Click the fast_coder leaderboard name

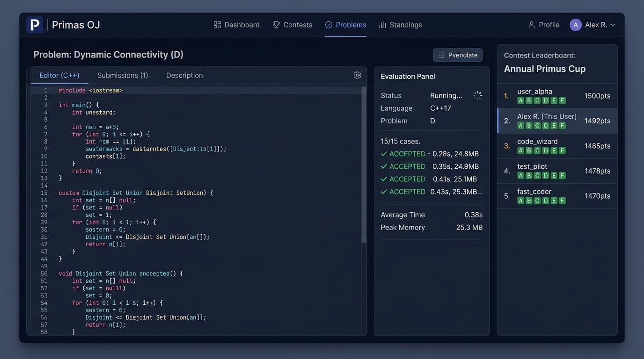[x=534, y=191]
